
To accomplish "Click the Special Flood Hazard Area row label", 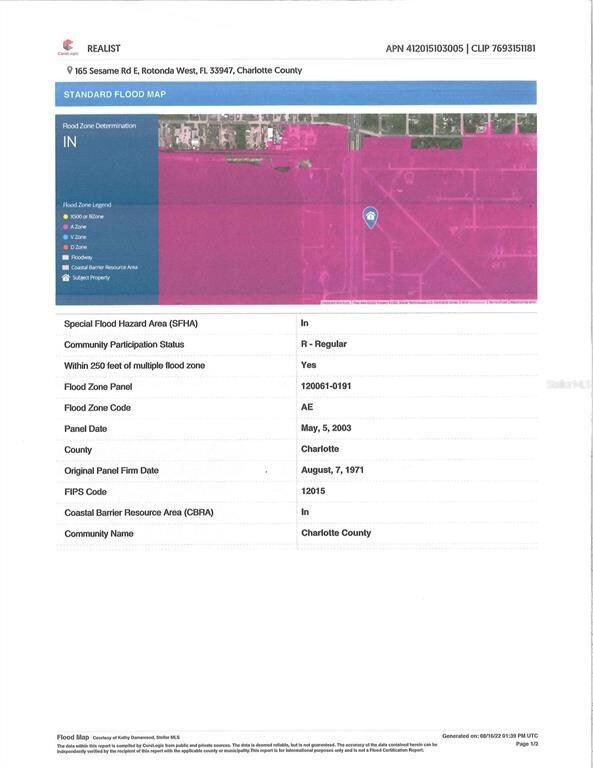I will coord(131,324).
